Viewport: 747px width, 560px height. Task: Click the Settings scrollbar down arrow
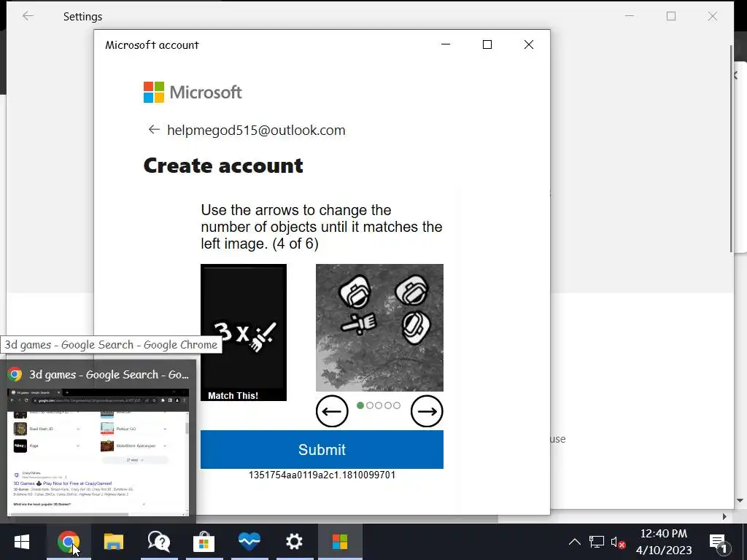point(740,500)
